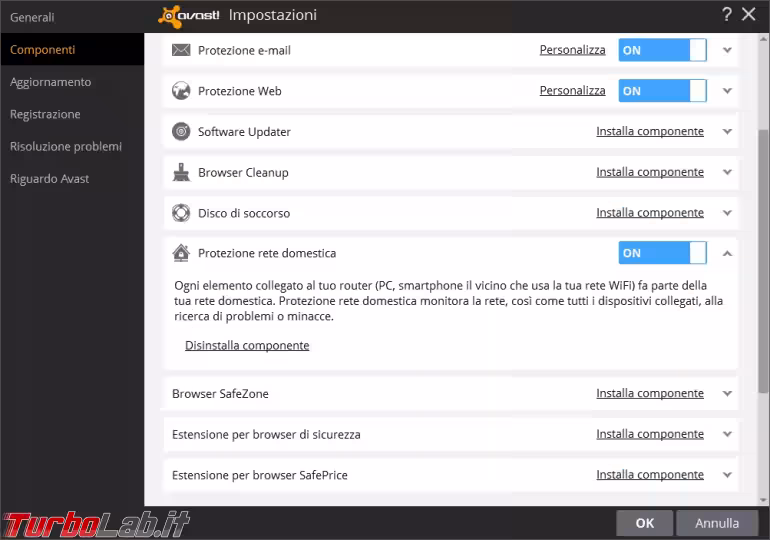The width and height of the screenshot is (770, 540).
Task: Turn off Protezione e-mail toggle
Action: (x=662, y=50)
